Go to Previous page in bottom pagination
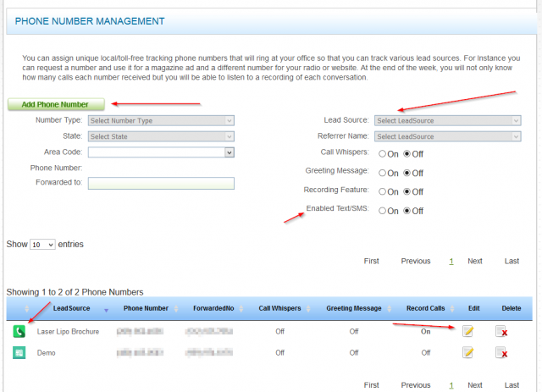 416,385
